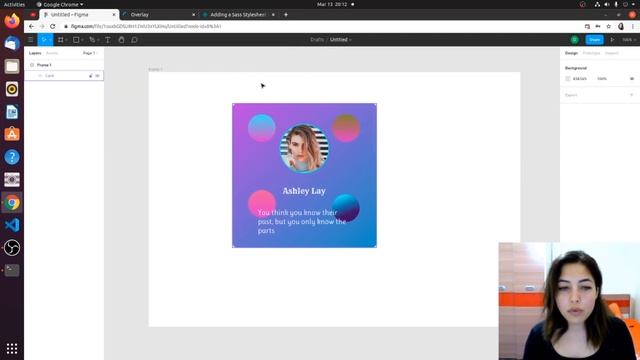Click the green user avatar
640x360 pixels.
(x=575, y=40)
